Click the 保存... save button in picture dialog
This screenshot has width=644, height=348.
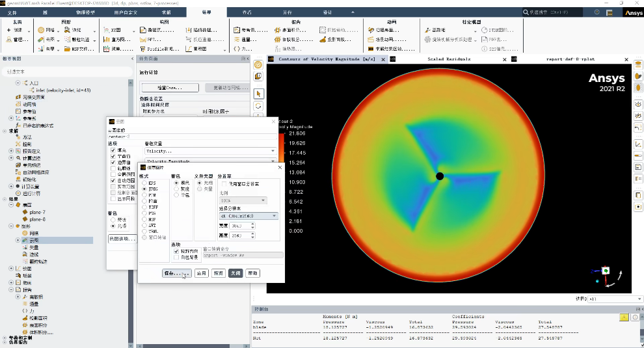coord(176,273)
